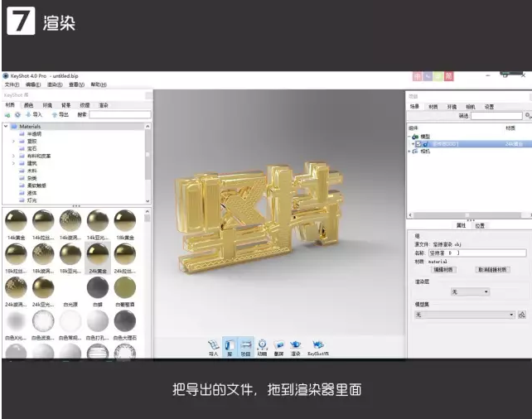
Task: Open the 文件(F) file menu
Action: 12,84
